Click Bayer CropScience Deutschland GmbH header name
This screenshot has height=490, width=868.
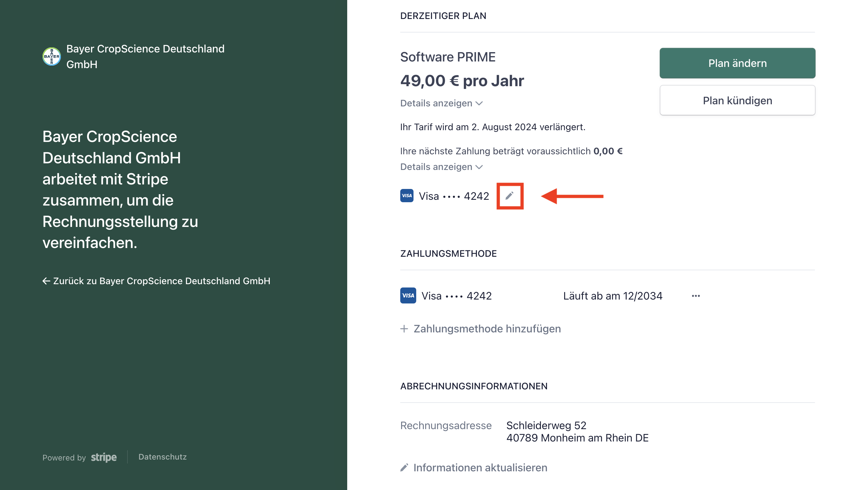(x=145, y=57)
